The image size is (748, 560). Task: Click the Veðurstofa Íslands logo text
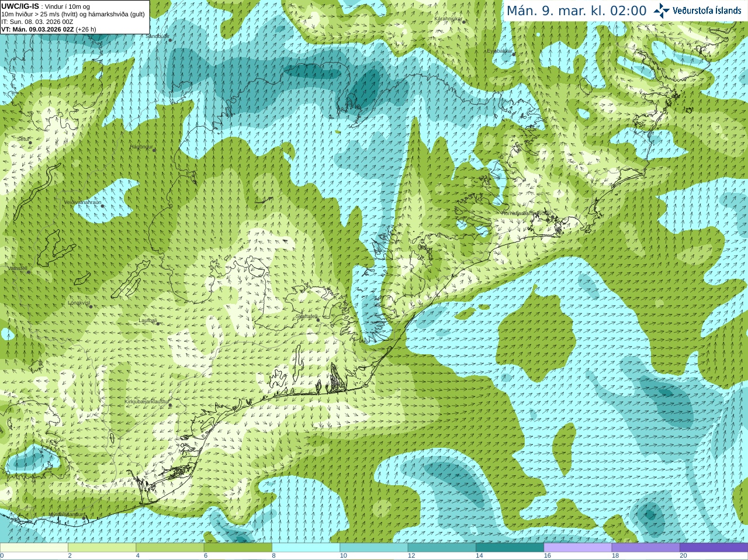pyautogui.click(x=707, y=11)
